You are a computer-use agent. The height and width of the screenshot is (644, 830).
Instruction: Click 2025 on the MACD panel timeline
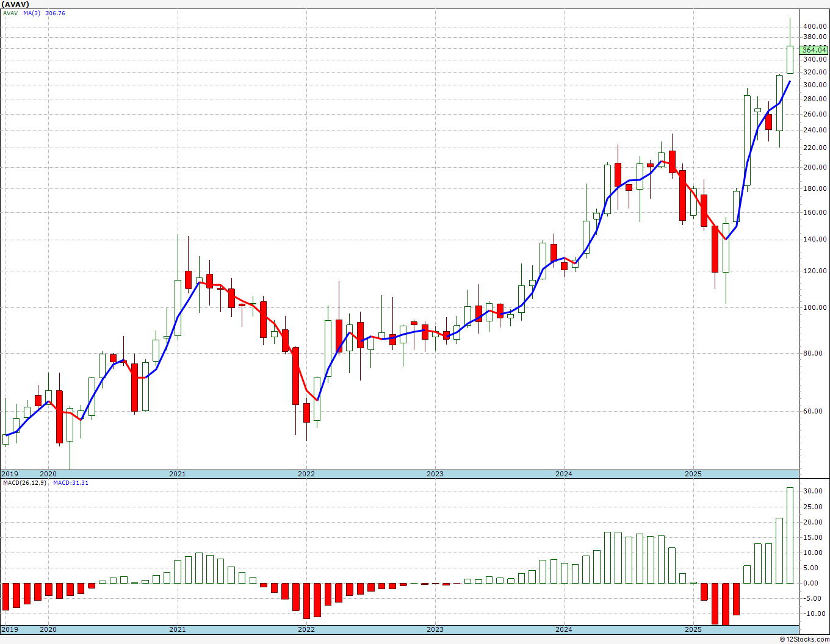(x=693, y=629)
